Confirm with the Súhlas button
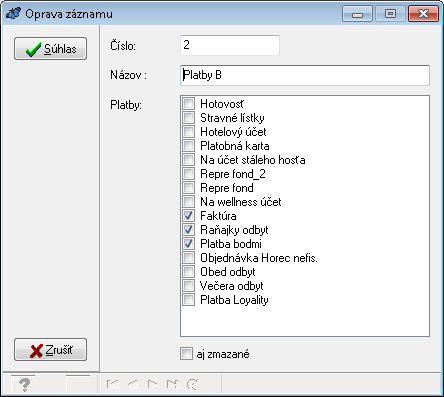Screen dimensions: 444x397 [x=50, y=49]
